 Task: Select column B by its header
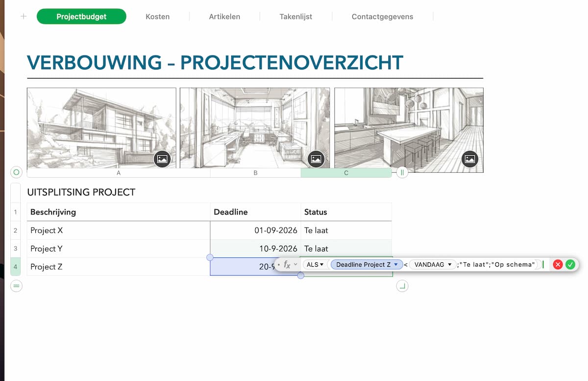click(x=255, y=173)
